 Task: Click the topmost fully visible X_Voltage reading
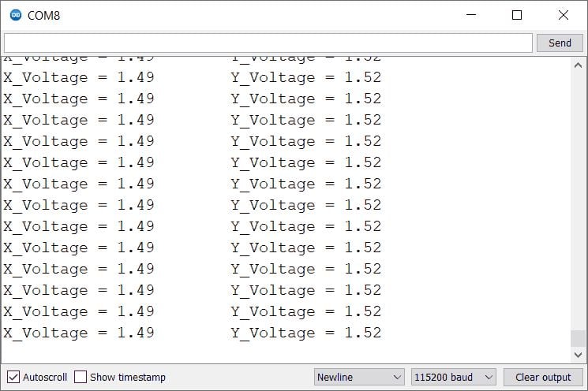[x=79, y=77]
